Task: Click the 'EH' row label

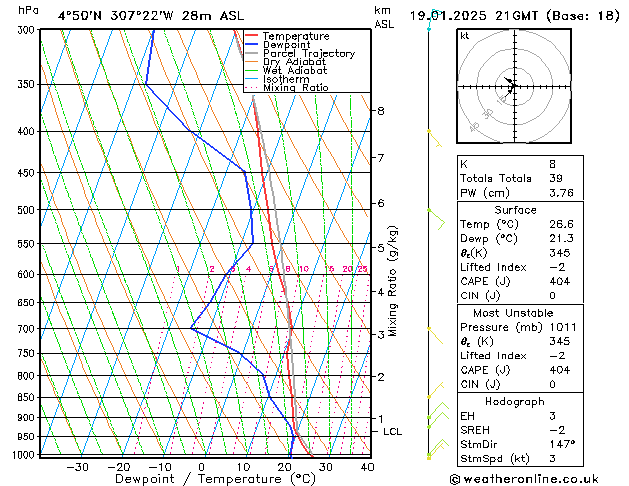Action: coord(467,416)
